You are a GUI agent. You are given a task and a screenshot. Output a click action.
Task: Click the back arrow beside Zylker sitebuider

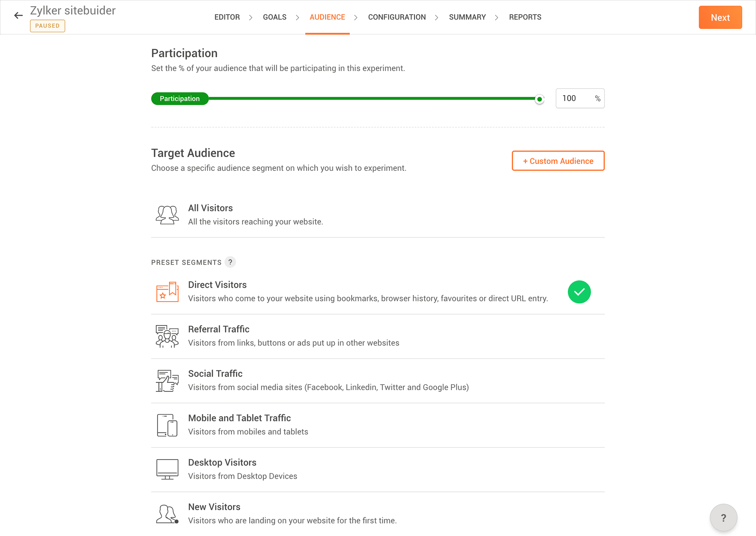[x=18, y=15]
